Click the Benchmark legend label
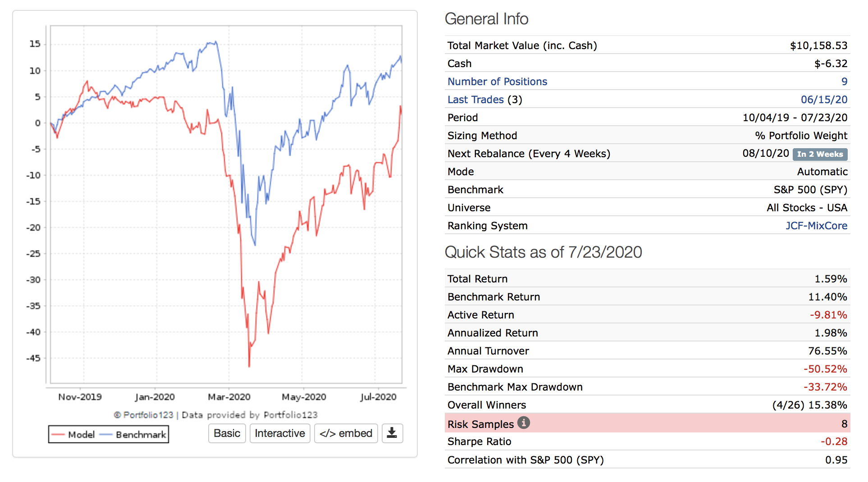This screenshot has width=868, height=482. (141, 435)
